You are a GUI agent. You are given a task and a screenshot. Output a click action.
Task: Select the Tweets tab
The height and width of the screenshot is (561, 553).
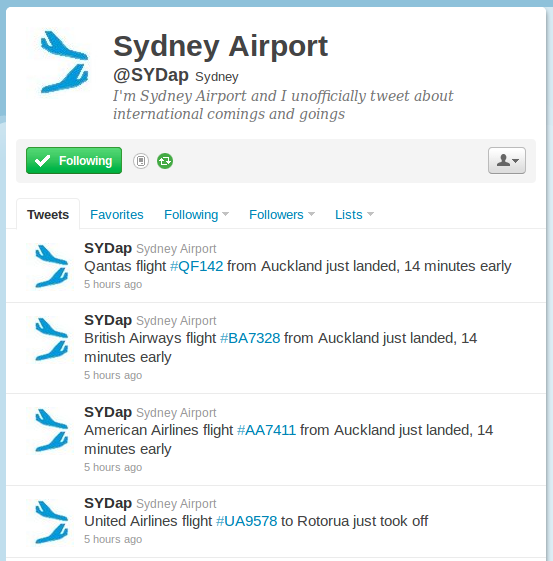pos(48,214)
